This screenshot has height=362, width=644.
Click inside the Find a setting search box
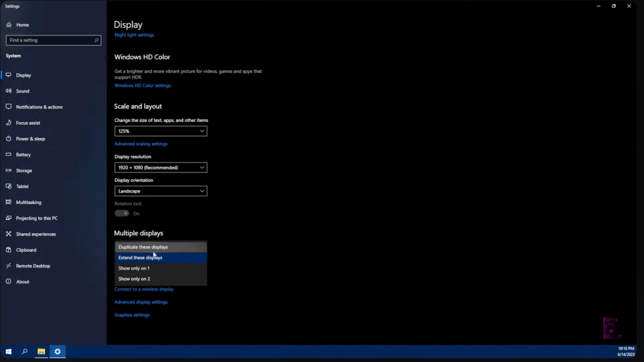click(50, 40)
